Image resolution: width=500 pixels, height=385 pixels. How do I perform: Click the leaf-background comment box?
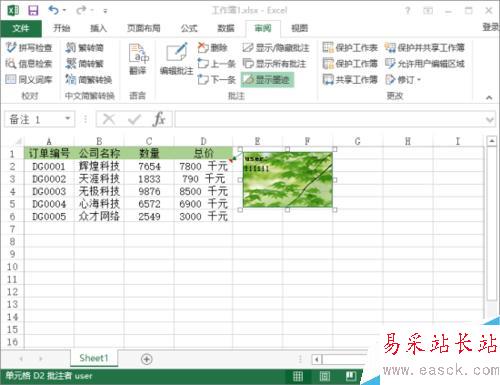(288, 180)
